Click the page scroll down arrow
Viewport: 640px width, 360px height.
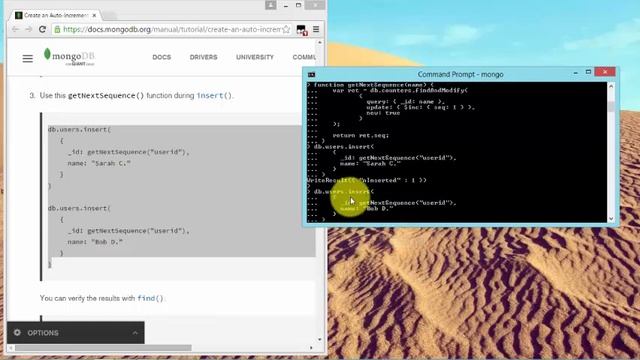coord(320,339)
